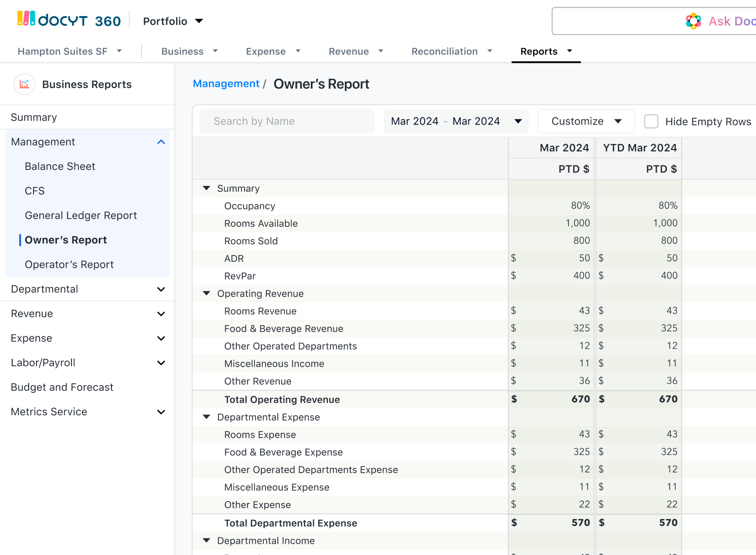756x555 pixels.
Task: Click the Business Reports chart icon
Action: pos(24,84)
